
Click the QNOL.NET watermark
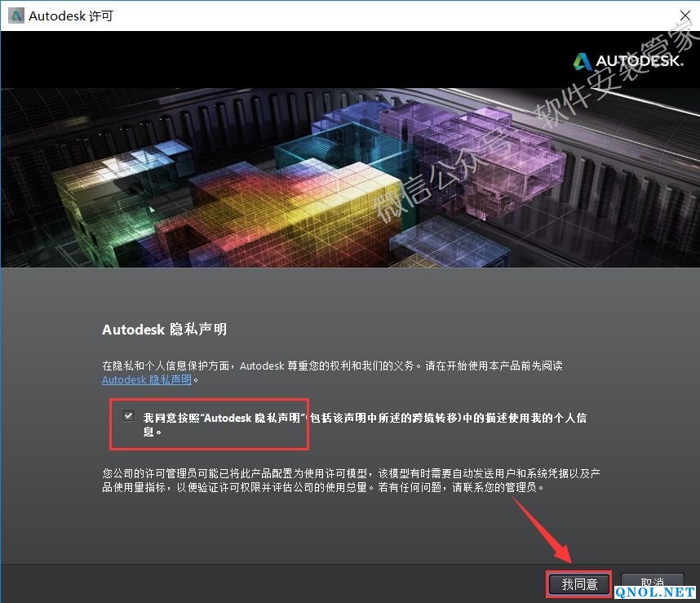point(655,592)
